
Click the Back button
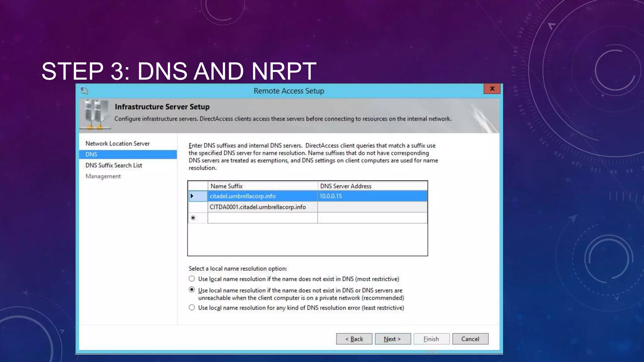(x=354, y=339)
